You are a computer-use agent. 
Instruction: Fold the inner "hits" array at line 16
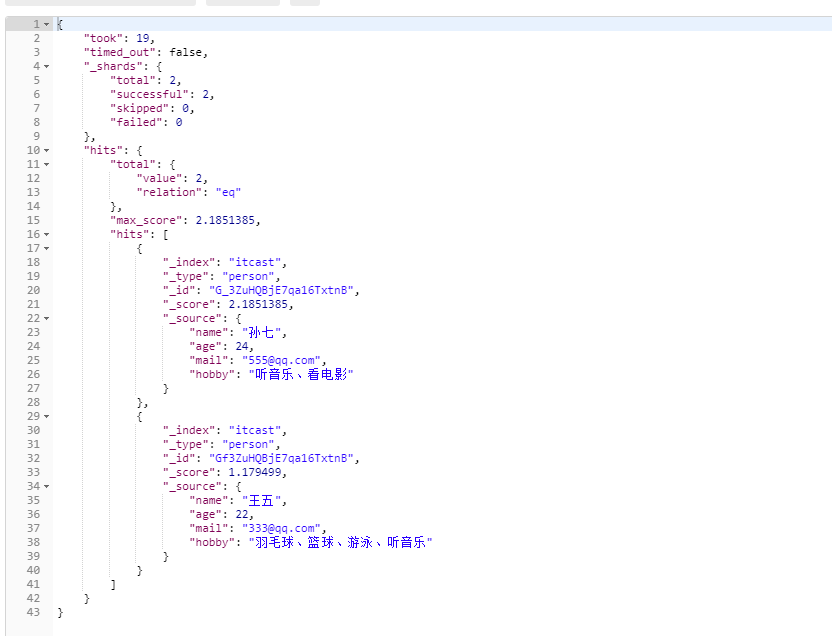point(46,234)
